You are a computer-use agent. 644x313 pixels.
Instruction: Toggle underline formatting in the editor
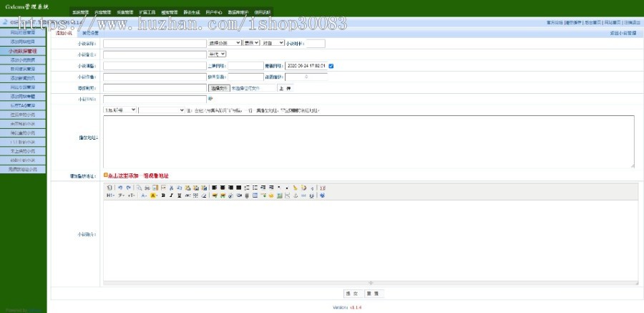(x=179, y=195)
